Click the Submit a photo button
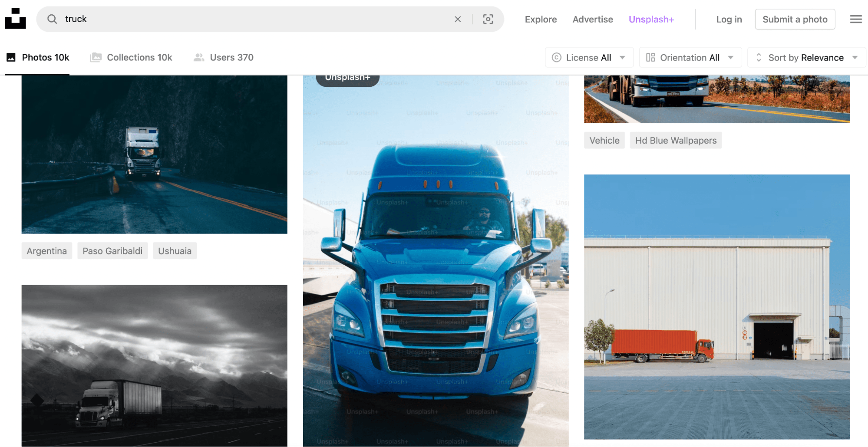 [795, 19]
